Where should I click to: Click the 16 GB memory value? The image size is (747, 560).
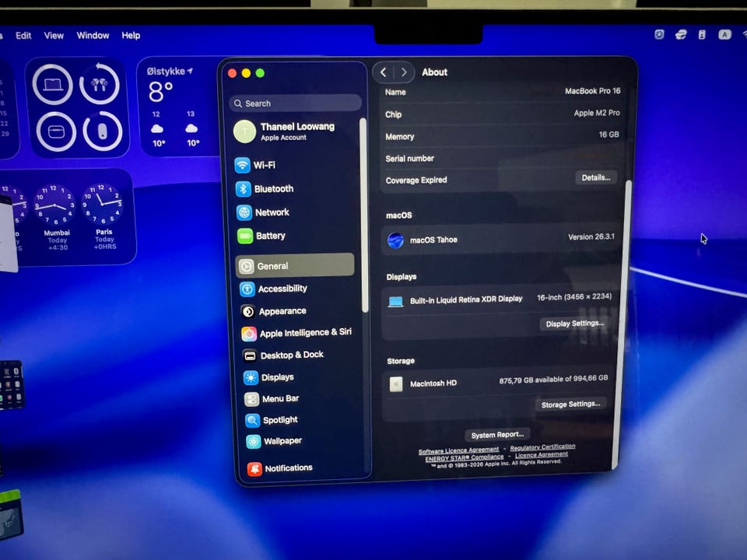(608, 135)
